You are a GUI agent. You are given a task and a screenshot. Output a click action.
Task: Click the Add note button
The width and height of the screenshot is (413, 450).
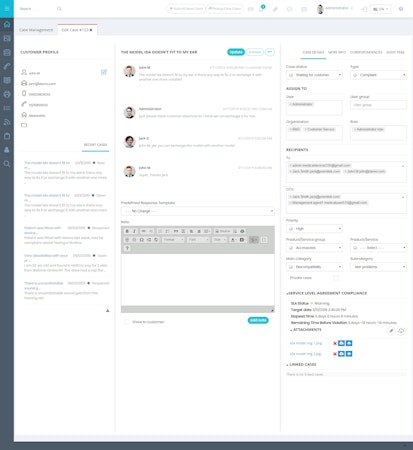[x=258, y=320]
